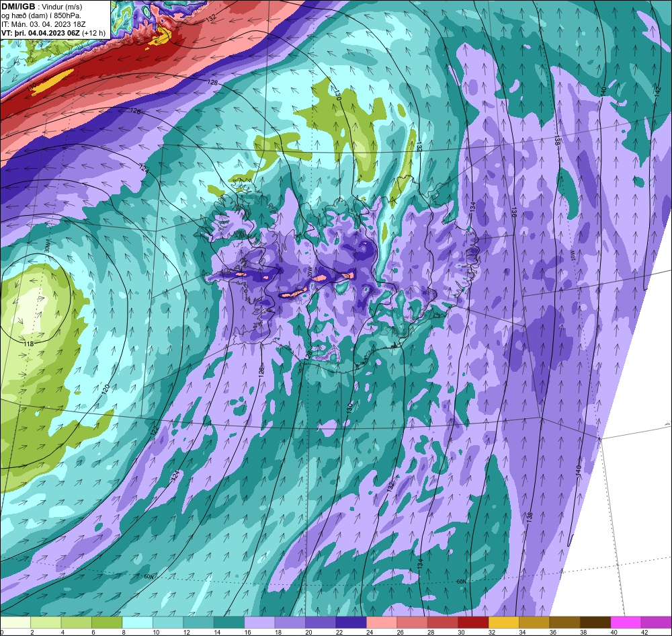Click the olive legend swatch between 6 and 8
This screenshot has width=672, height=636.
[107, 623]
